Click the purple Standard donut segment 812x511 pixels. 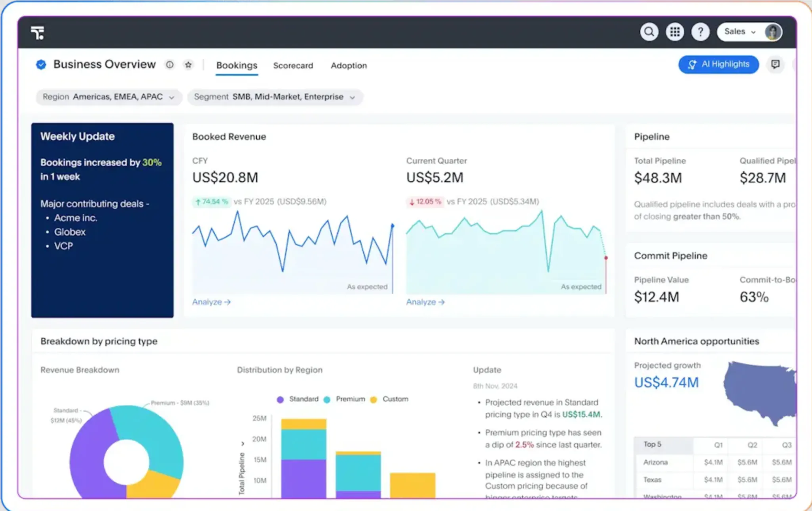(x=87, y=456)
